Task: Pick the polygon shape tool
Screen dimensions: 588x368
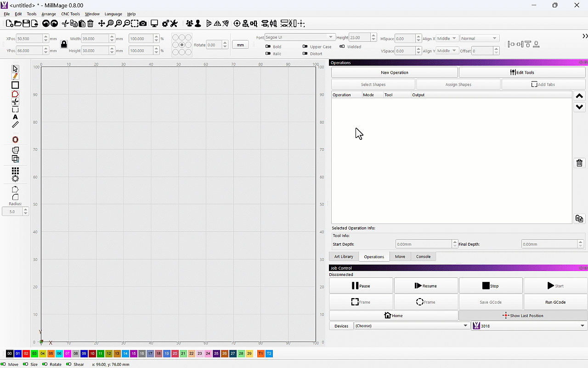Action: point(15,94)
